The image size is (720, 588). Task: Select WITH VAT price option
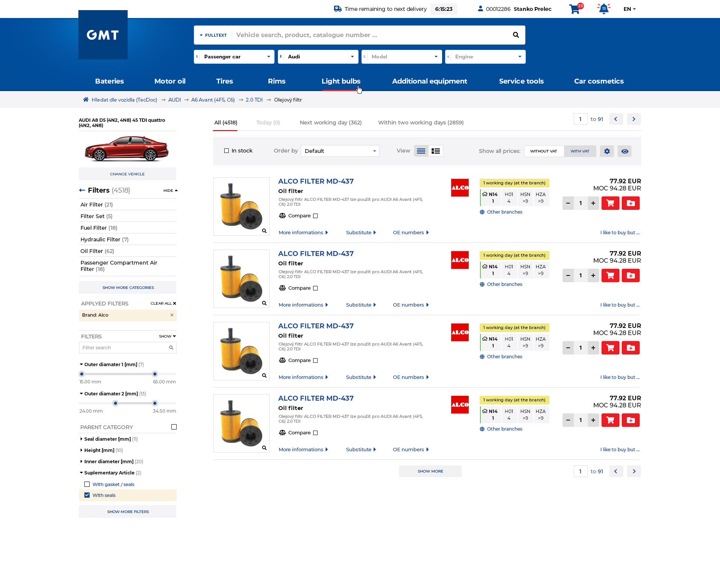pos(580,151)
